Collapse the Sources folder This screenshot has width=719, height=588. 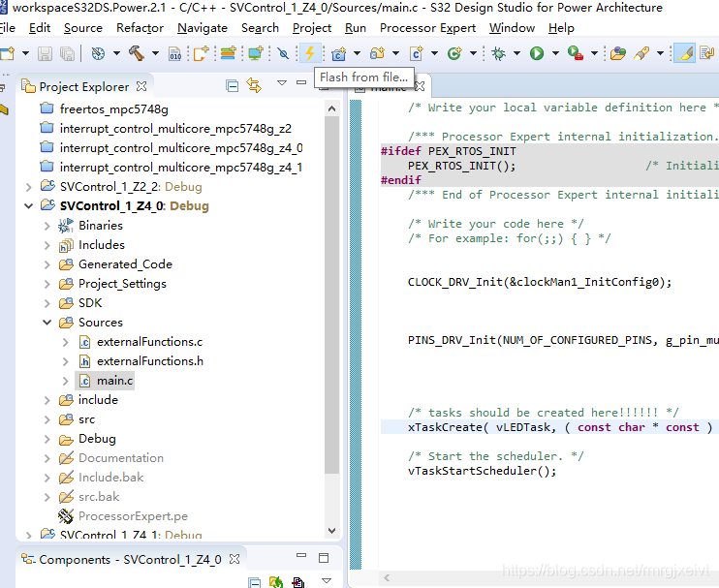(x=47, y=323)
